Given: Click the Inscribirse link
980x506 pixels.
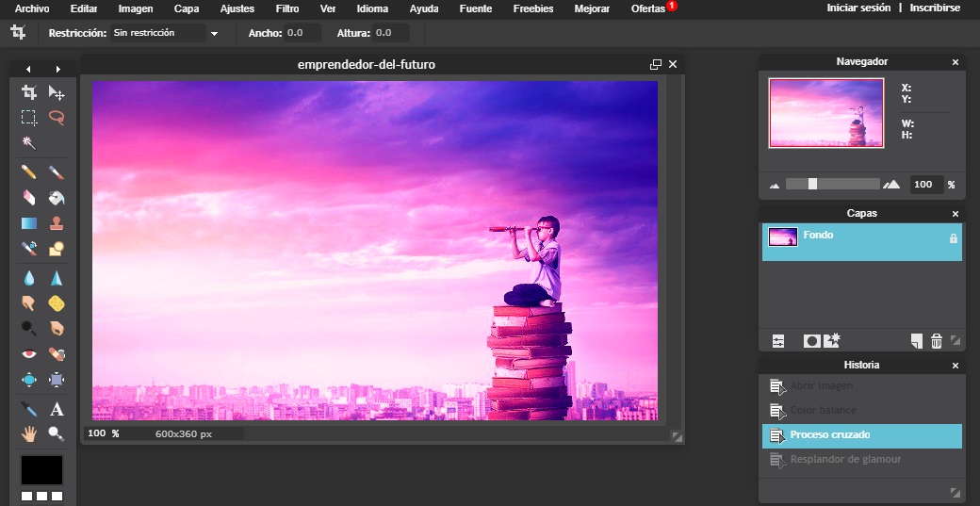Looking at the screenshot, I should 935,8.
